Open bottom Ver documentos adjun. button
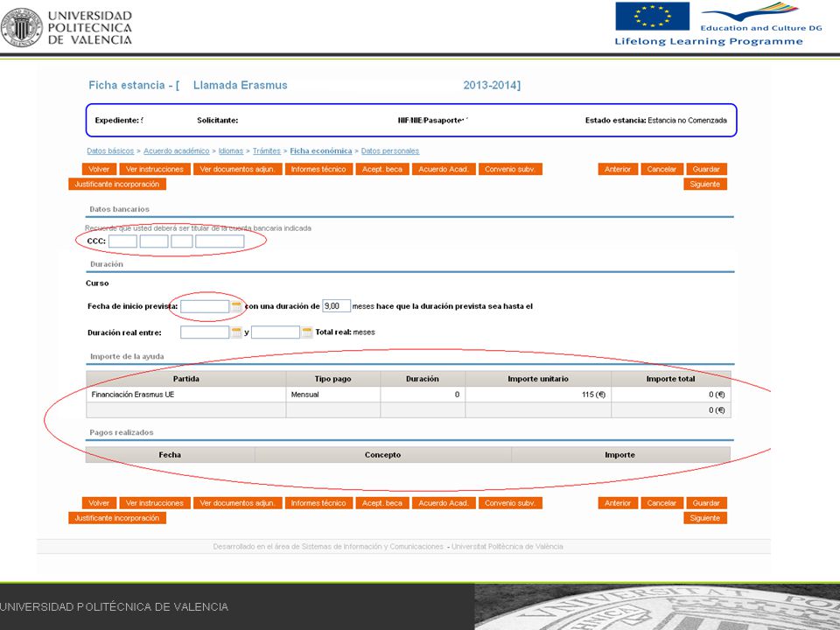The height and width of the screenshot is (630, 840). pyautogui.click(x=237, y=503)
